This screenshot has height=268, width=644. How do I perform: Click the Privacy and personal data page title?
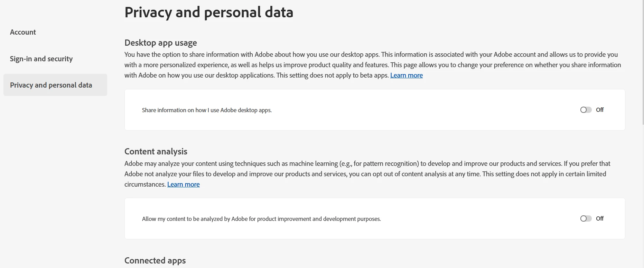pos(209,12)
